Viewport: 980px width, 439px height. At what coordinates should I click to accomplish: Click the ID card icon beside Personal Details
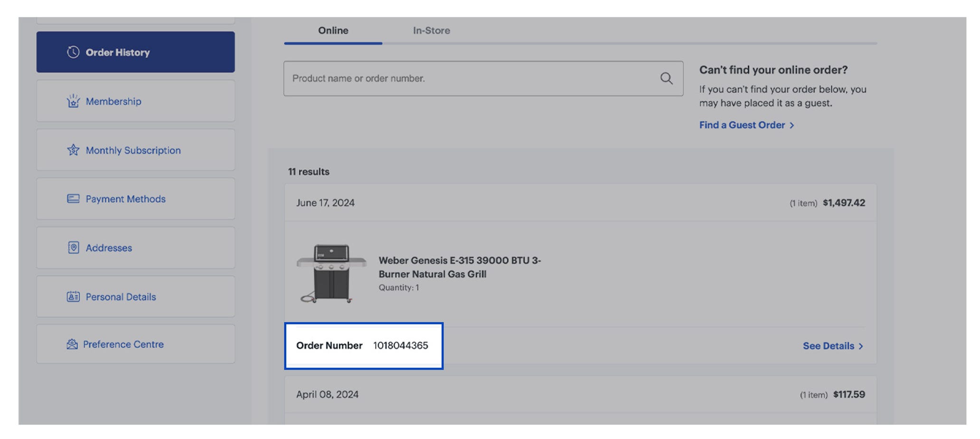72,296
